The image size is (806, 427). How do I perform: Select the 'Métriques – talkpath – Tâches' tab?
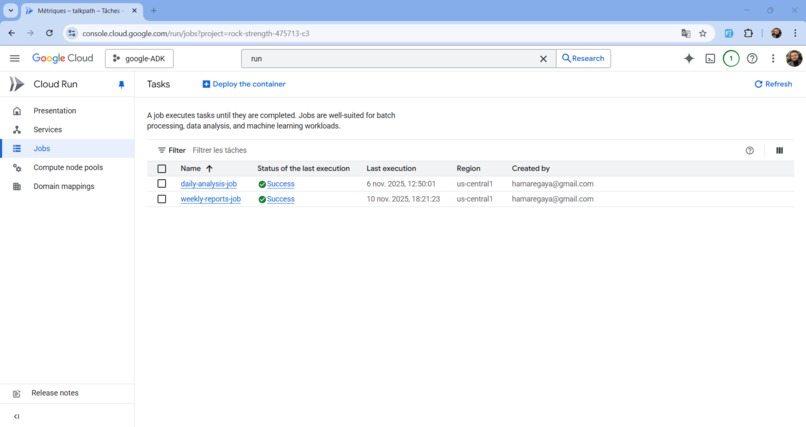pos(81,11)
